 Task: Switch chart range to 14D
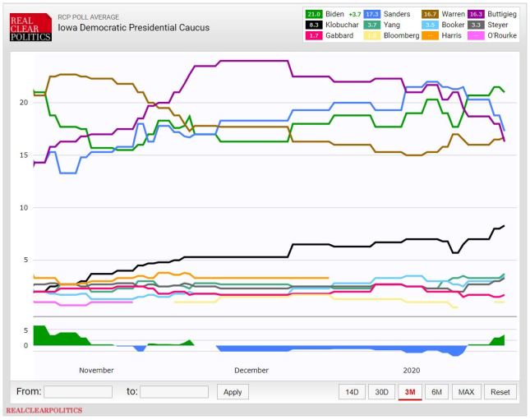click(352, 392)
